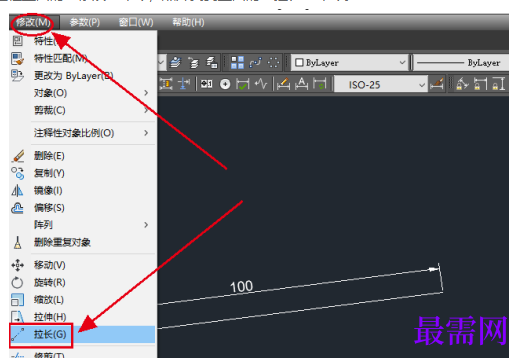Expand the 对象(O) submenu
This screenshot has height=362, width=526.
(83, 93)
